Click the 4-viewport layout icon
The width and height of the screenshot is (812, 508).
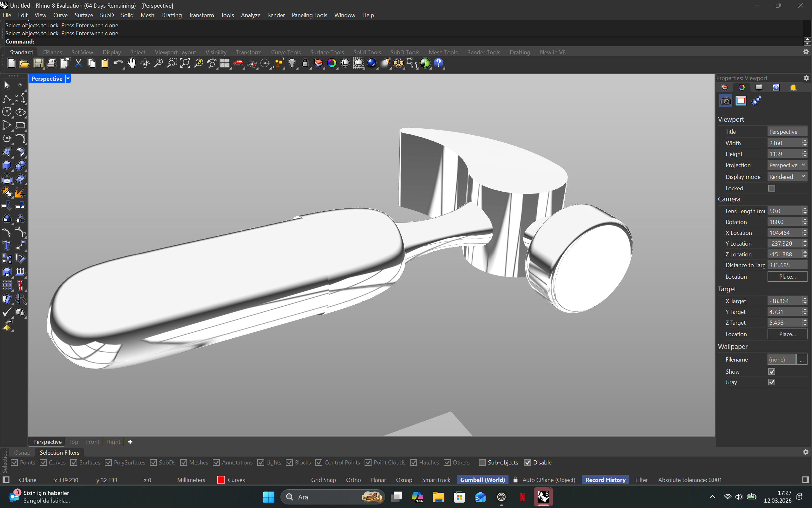225,63
